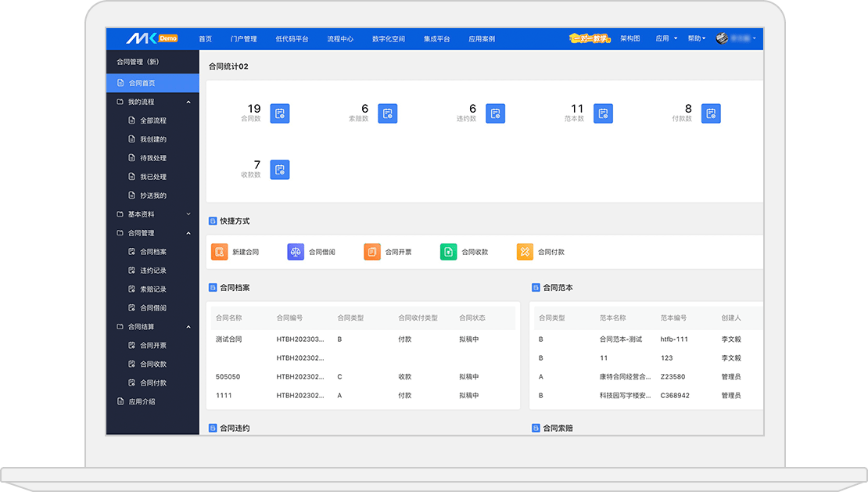Viewport: 868px width, 492px height.
Task: Click the 收款数 statistic icon
Action: (x=280, y=170)
